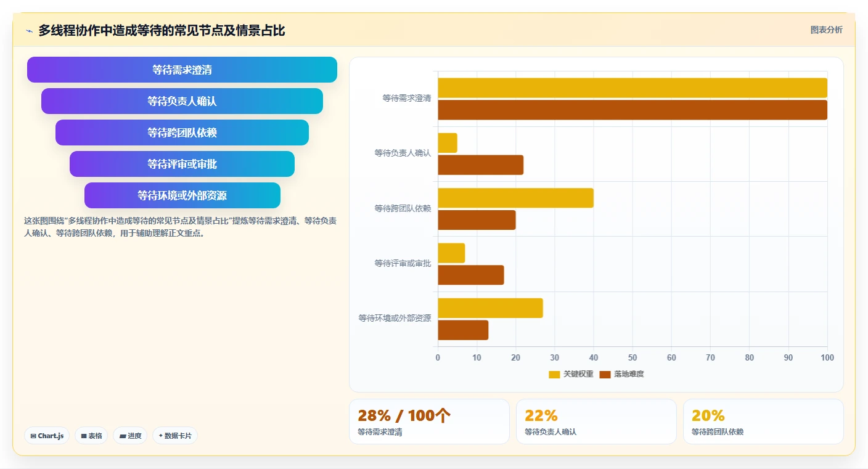
Task: Click the title 多线程协作中造成等待的常见节点及情景占比
Action: tap(162, 30)
